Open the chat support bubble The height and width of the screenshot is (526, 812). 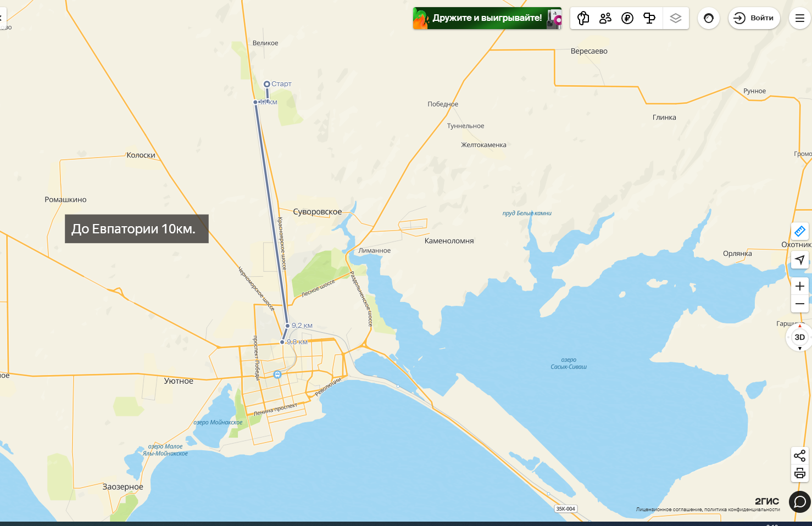pos(800,502)
